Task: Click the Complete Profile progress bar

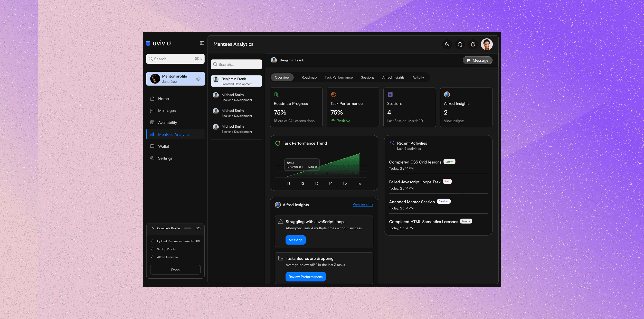Action: pos(188,228)
